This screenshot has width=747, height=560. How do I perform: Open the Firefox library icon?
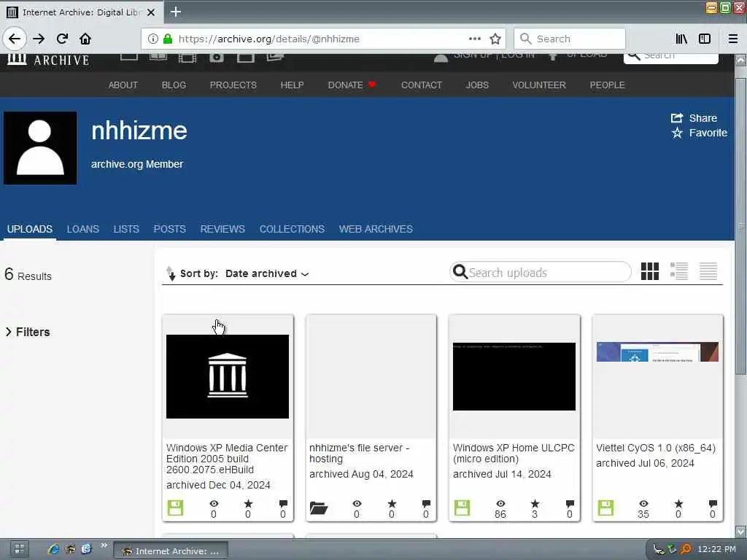point(681,39)
